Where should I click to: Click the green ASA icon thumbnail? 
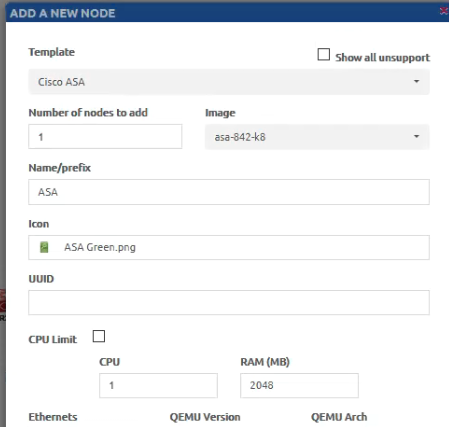click(x=44, y=247)
